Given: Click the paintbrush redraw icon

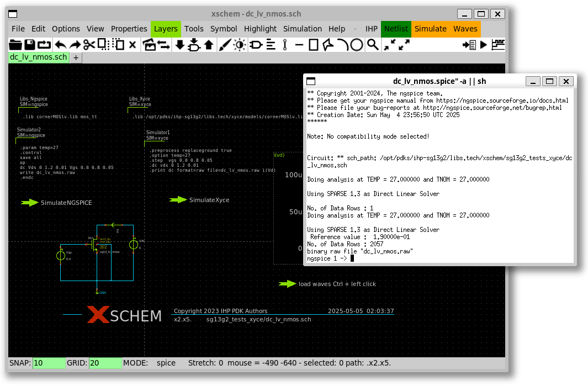Looking at the screenshot, I should pos(225,45).
